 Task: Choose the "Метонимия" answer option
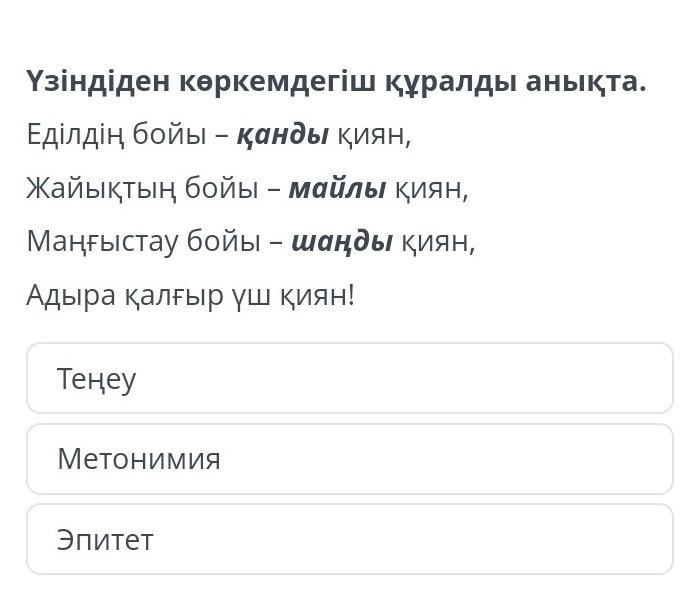click(349, 459)
